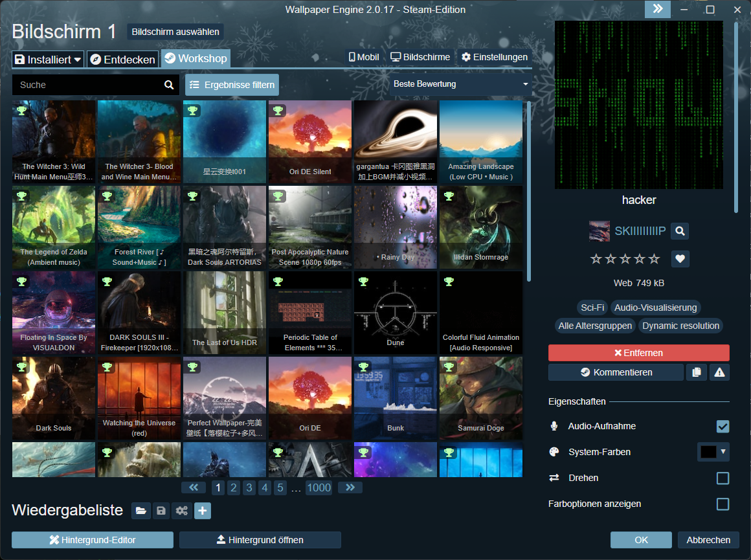The width and height of the screenshot is (751, 560).
Task: Click the Dynamic resolution tag
Action: click(680, 326)
